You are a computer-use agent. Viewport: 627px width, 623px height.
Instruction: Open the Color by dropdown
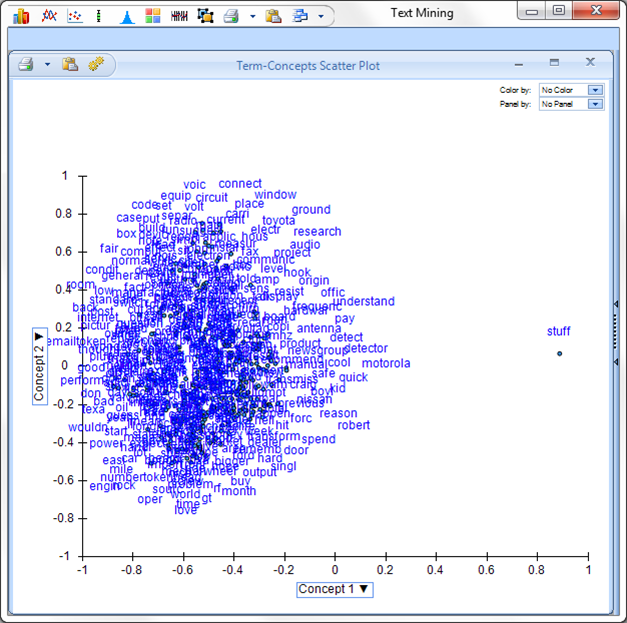[571, 90]
